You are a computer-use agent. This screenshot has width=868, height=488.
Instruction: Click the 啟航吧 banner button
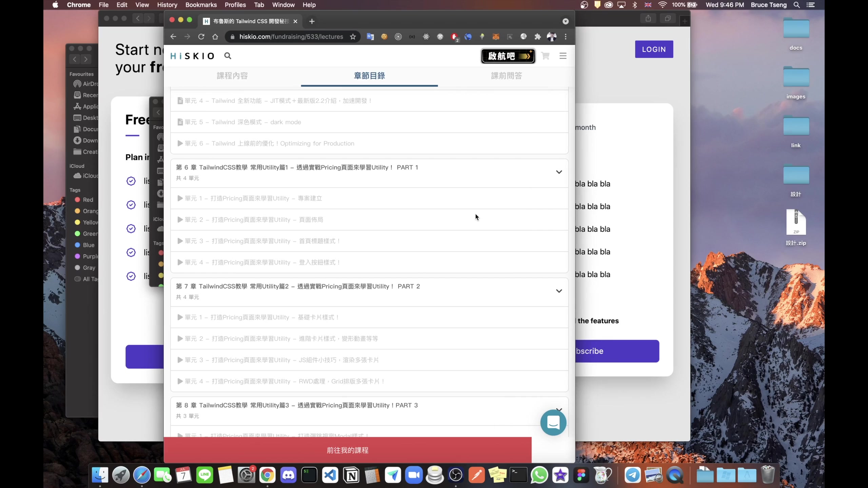(x=508, y=56)
